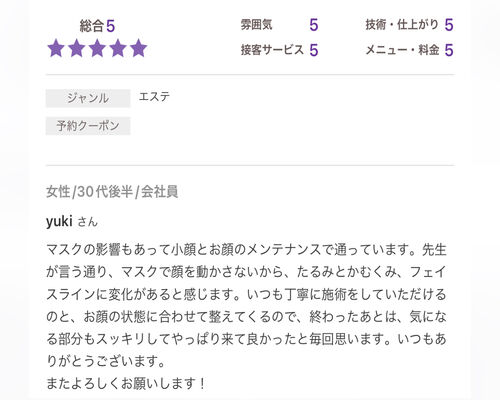Select the third purple rating star
Viewport: 500px width, 400px height.
(97, 48)
